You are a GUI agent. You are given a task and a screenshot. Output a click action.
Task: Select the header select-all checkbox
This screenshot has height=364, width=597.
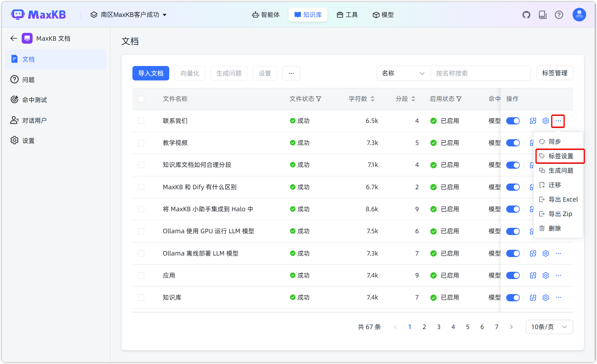pos(141,99)
